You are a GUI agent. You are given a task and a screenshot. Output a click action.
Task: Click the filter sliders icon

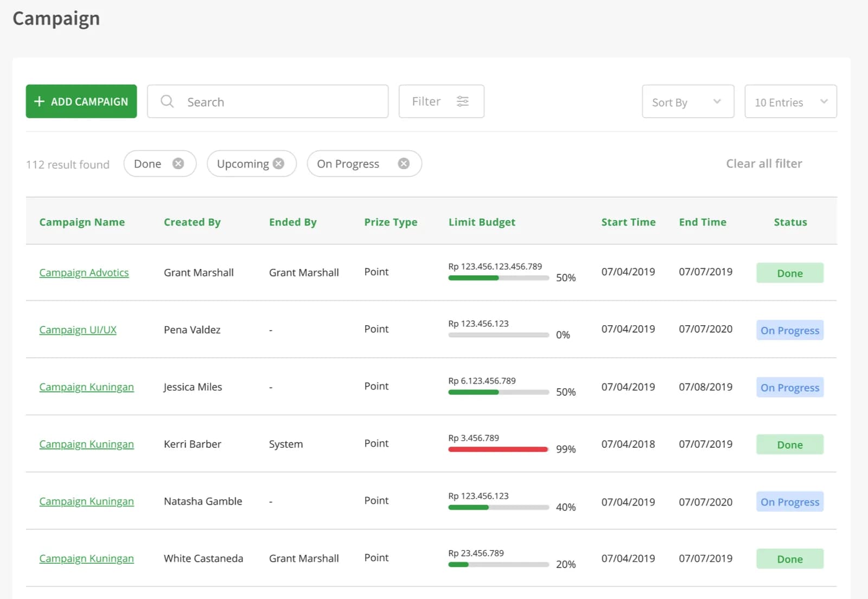tap(463, 101)
